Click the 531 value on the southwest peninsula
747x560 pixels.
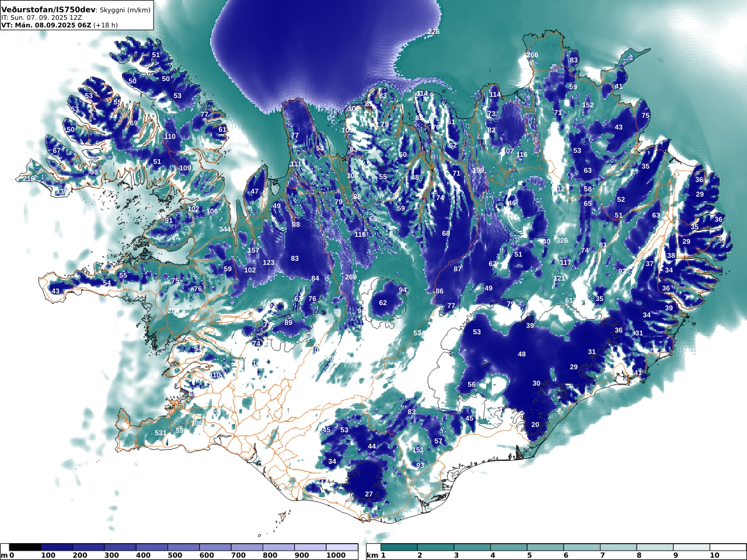[x=160, y=433]
